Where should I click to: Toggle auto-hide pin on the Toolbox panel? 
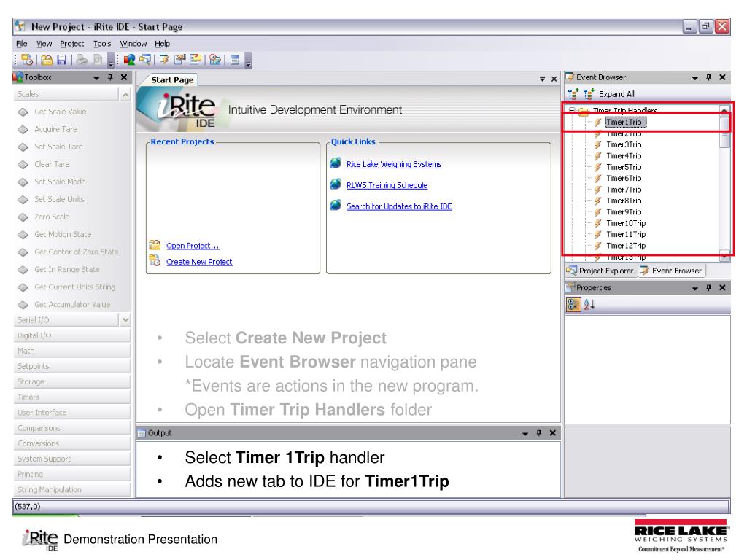(111, 77)
